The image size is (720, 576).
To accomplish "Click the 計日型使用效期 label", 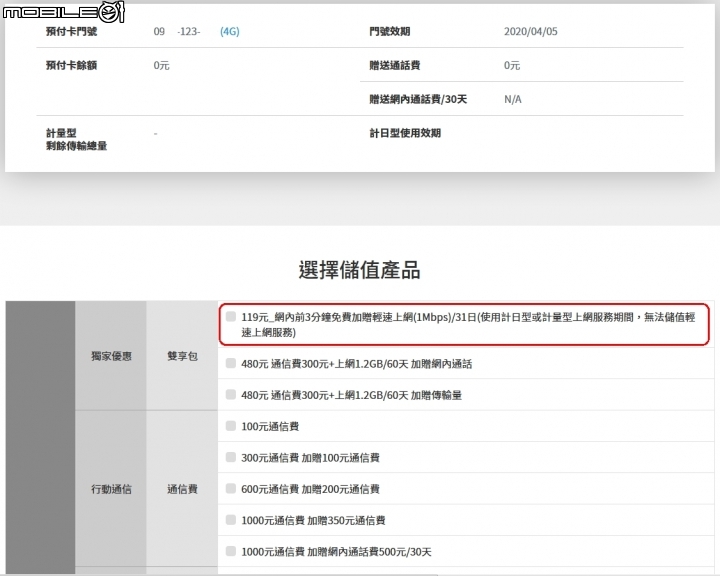I will [x=405, y=133].
